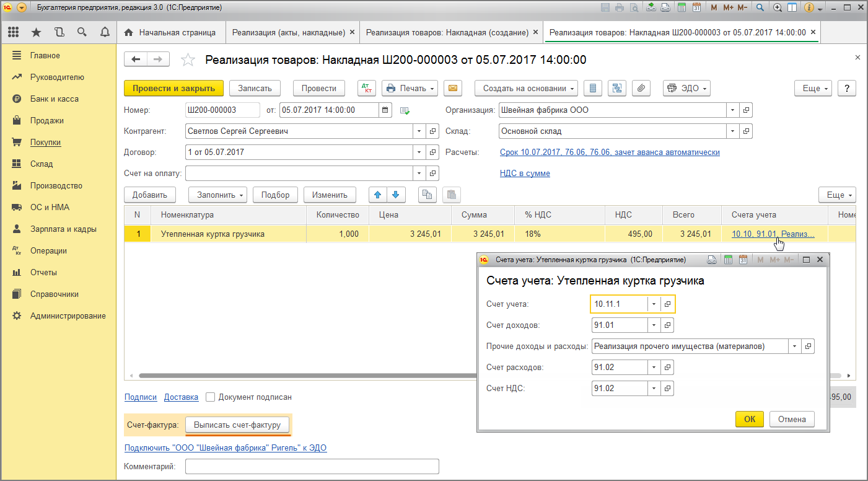Confirm the dialog with OK
This screenshot has height=481, width=868.
click(750, 419)
